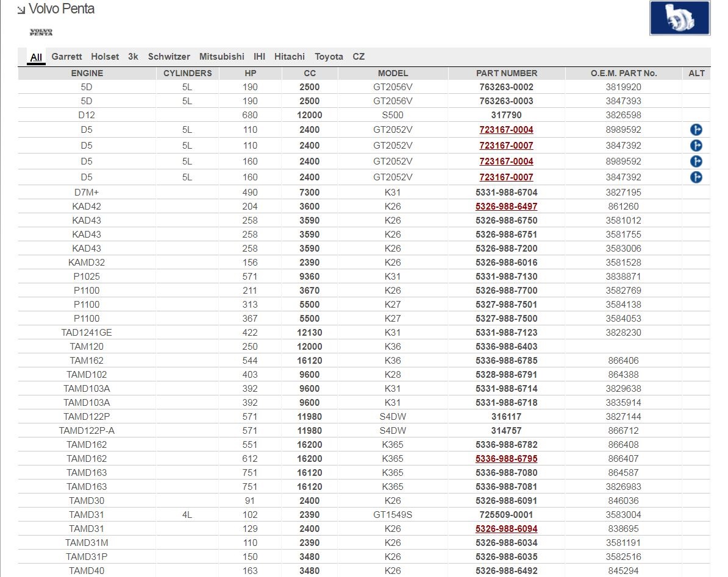Switch to the Hitachi tab

[x=289, y=57]
